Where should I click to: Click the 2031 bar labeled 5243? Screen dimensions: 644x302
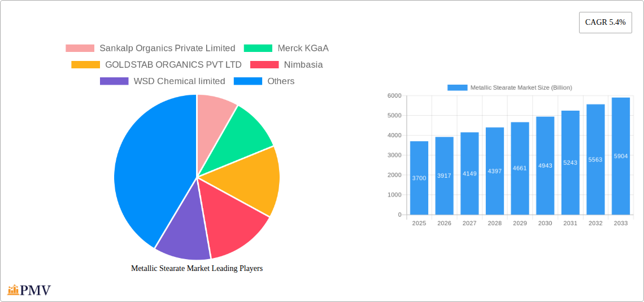pos(571,163)
